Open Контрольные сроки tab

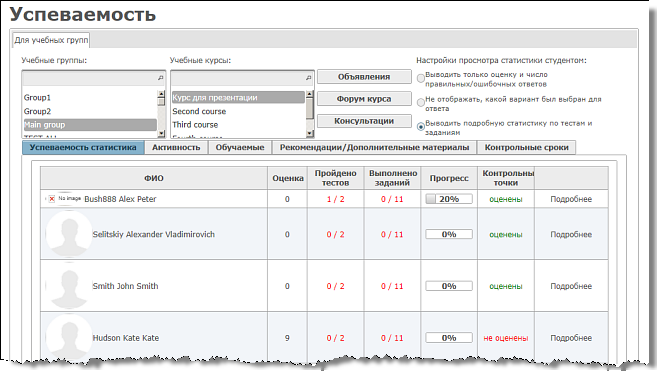click(x=526, y=148)
